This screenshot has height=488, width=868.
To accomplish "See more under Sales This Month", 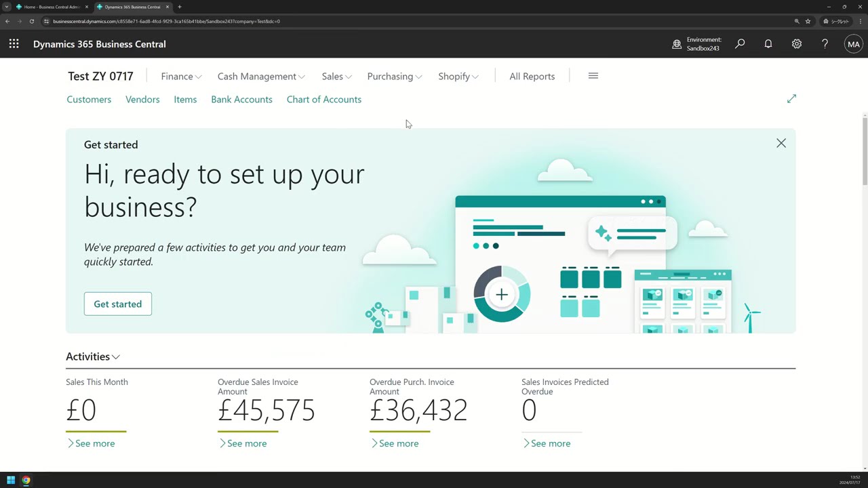I will 91,443.
